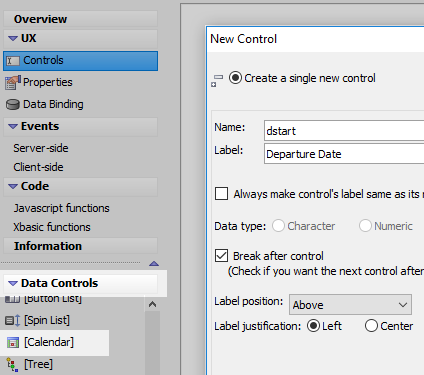The width and height of the screenshot is (424, 375).
Task: Uncheck Break after control checkbox
Action: point(222,256)
